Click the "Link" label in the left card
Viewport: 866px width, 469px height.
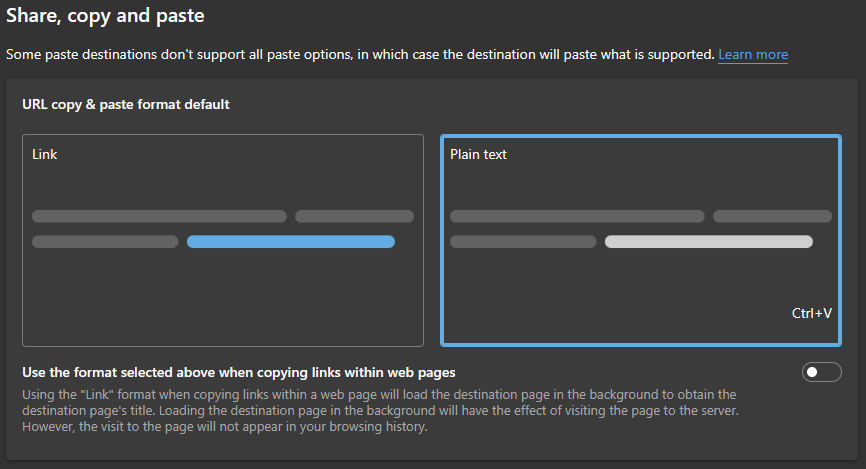tap(45, 155)
